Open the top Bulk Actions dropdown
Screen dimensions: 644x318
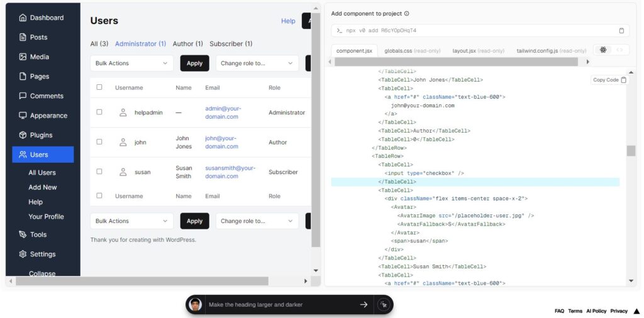click(x=131, y=63)
